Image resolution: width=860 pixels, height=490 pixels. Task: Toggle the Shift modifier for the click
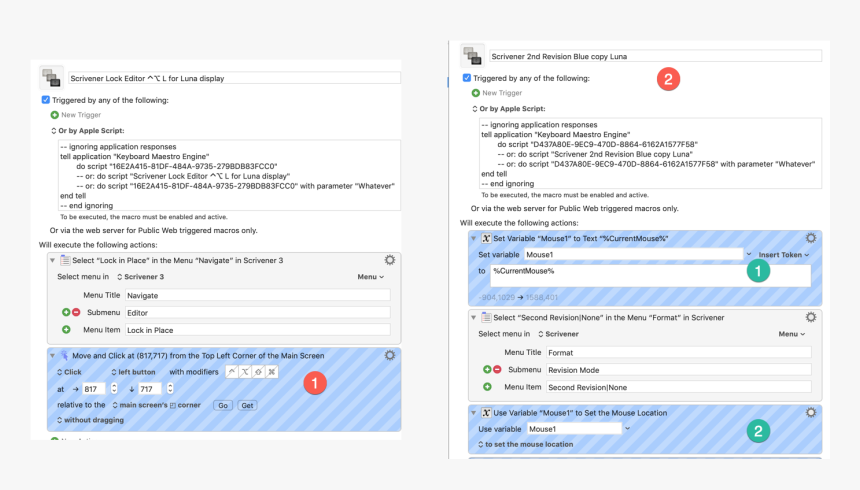(x=258, y=372)
